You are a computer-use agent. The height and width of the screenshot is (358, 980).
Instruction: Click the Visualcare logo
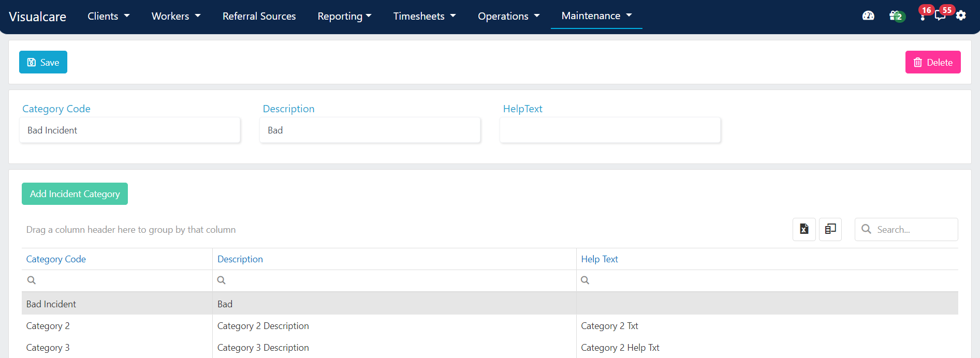pyautogui.click(x=37, y=17)
